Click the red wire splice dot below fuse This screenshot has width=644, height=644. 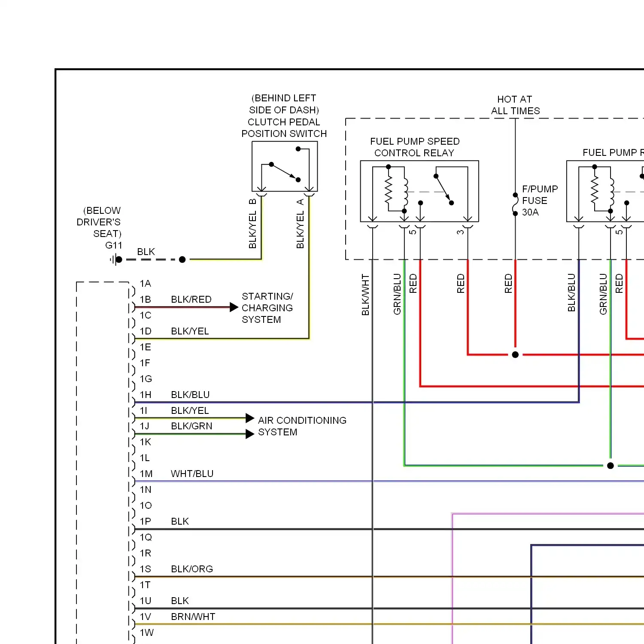515,355
